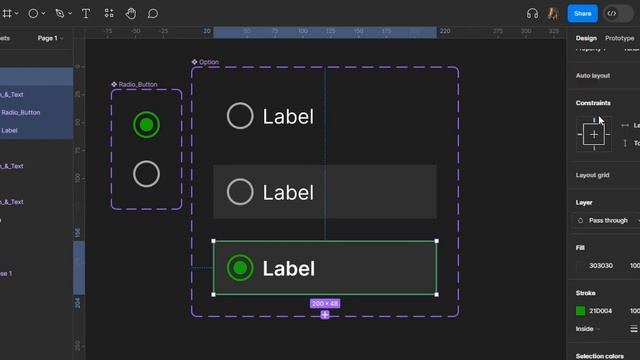This screenshot has width=640, height=360.
Task: Click the purple add variant plus button
Action: pyautogui.click(x=325, y=315)
